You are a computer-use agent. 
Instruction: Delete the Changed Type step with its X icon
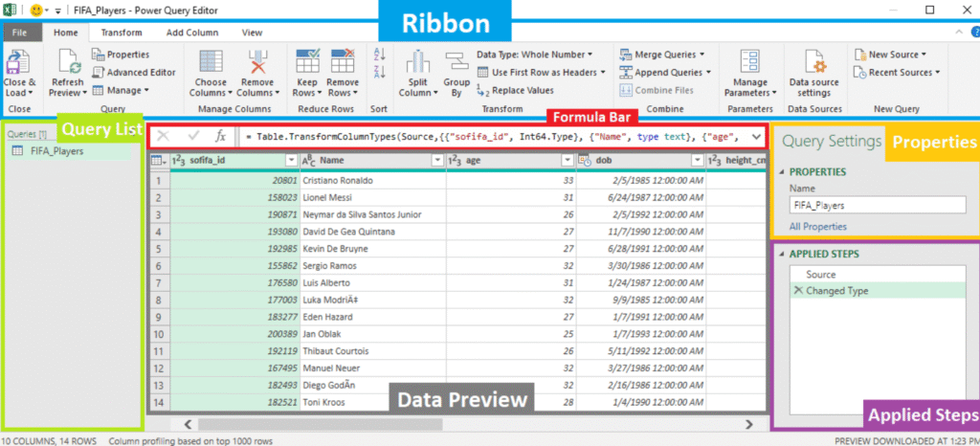pyautogui.click(x=798, y=290)
